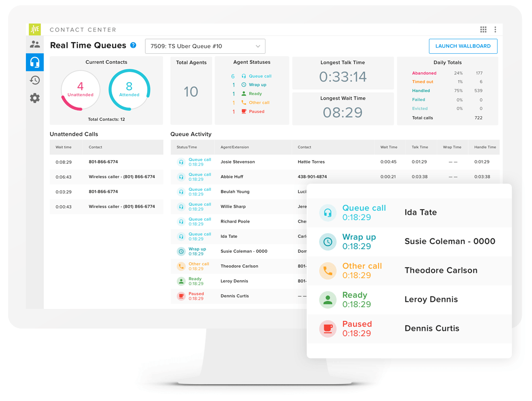The image size is (532, 401).
Task: Open the 7509: TS Uber Queue #10 dropdown
Action: tap(205, 46)
